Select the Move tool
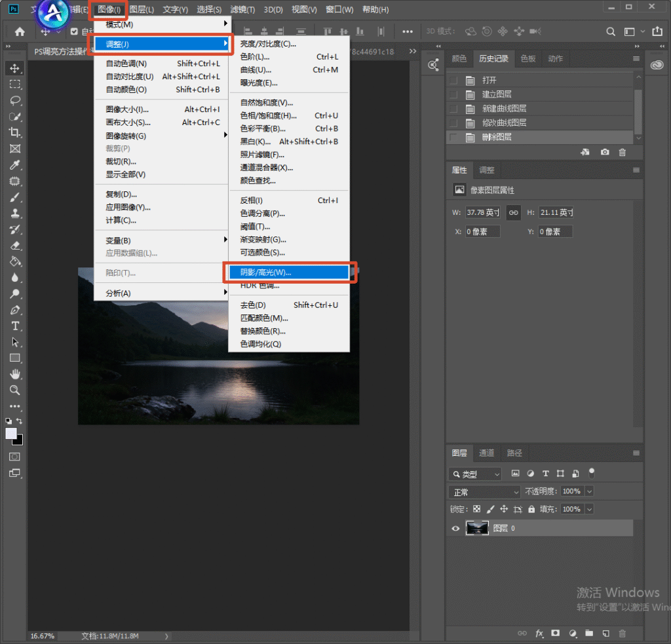671x644 pixels. (15, 69)
